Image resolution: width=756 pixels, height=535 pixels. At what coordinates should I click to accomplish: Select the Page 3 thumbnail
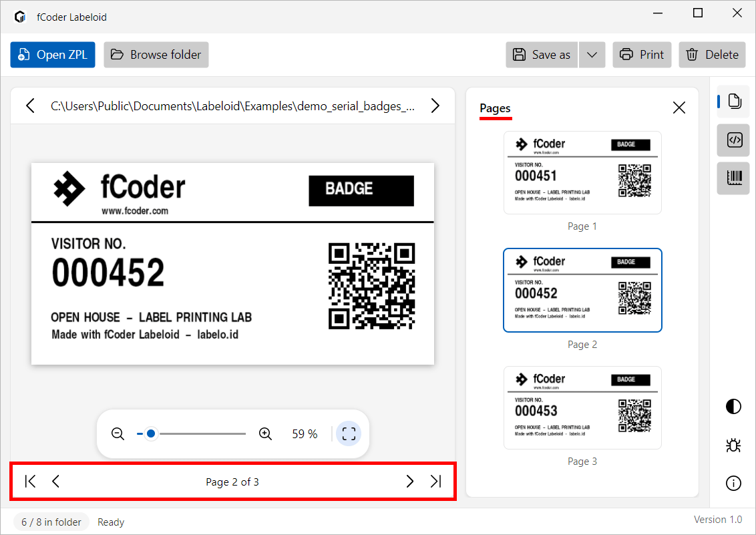point(582,407)
